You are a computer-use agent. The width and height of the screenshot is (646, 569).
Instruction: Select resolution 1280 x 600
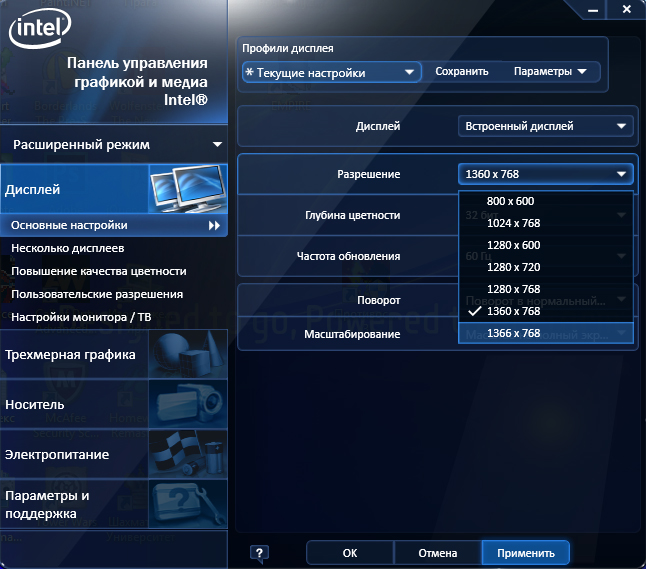point(545,245)
